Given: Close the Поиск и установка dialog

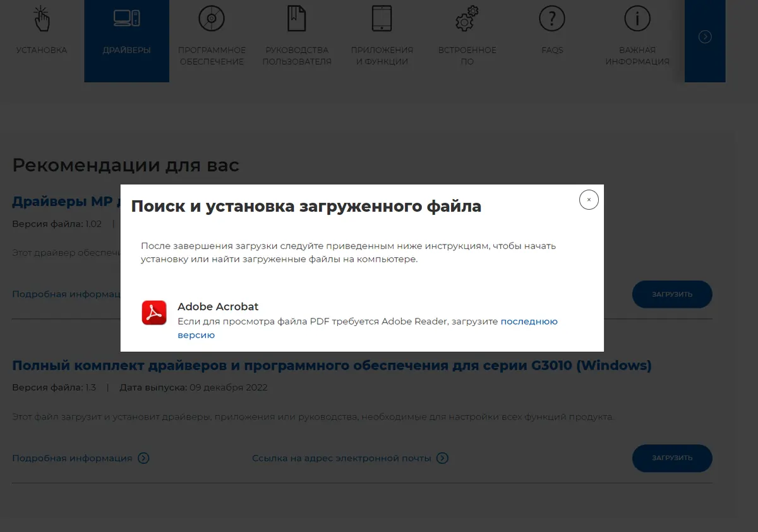Looking at the screenshot, I should pyautogui.click(x=589, y=200).
